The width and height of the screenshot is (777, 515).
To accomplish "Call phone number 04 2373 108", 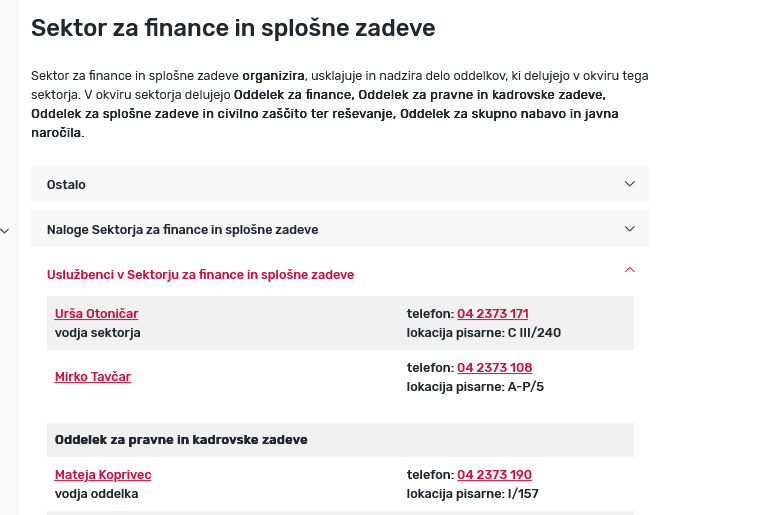I will (495, 368).
